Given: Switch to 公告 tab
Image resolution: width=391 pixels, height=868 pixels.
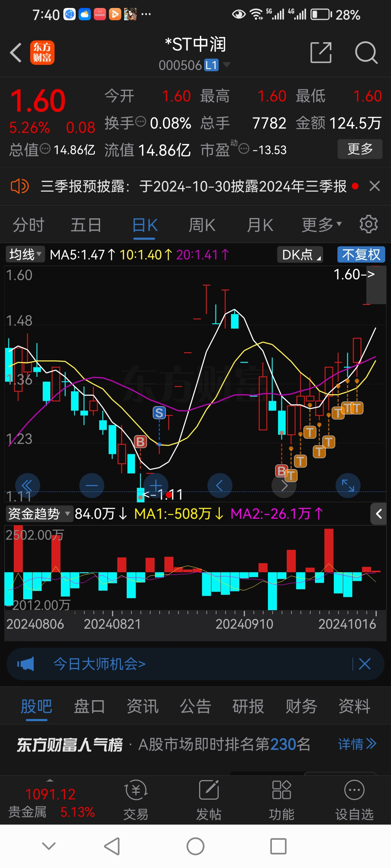Looking at the screenshot, I should (x=195, y=706).
